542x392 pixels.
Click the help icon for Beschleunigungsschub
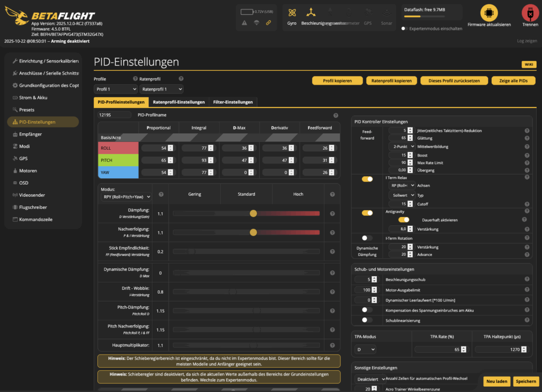(527, 279)
